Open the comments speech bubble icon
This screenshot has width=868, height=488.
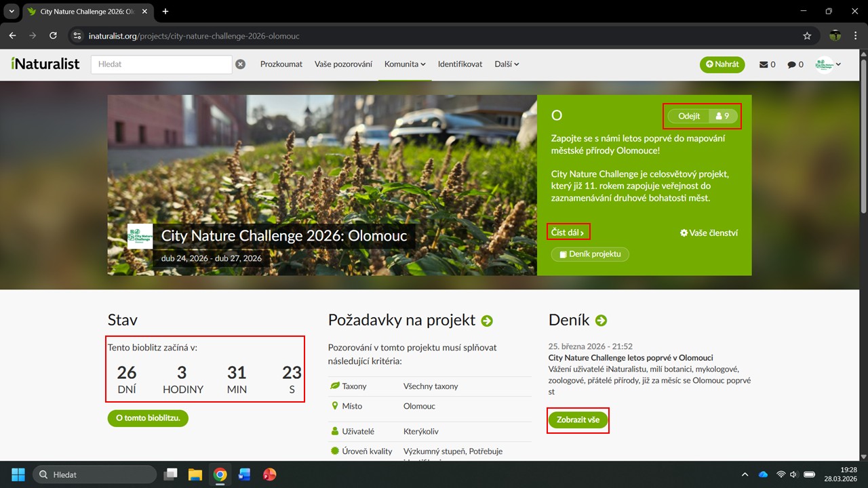[x=795, y=64]
